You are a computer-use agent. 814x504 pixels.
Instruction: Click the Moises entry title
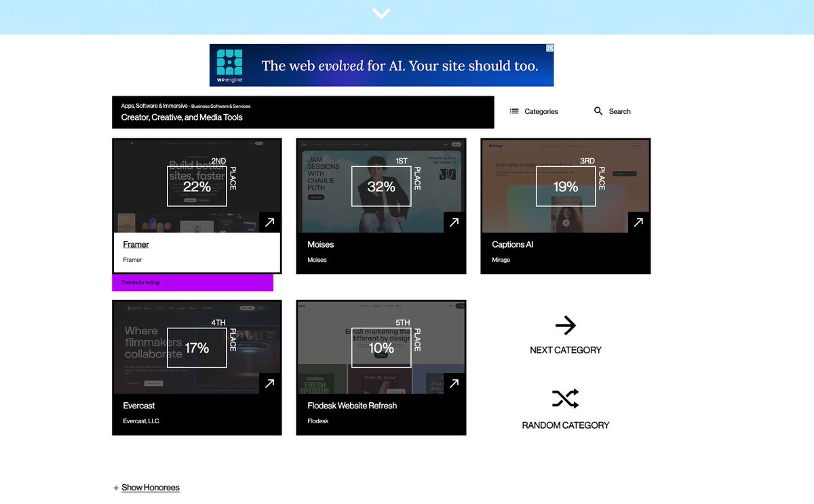tap(321, 244)
